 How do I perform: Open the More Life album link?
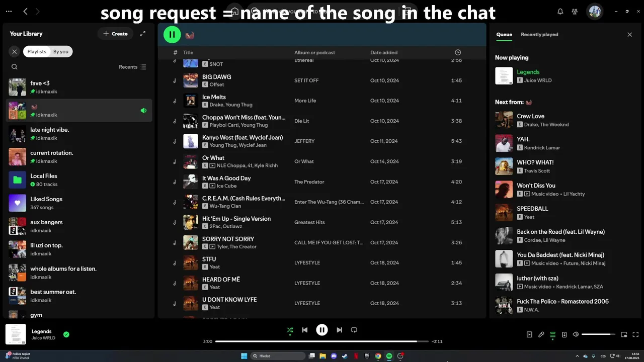[x=305, y=101]
